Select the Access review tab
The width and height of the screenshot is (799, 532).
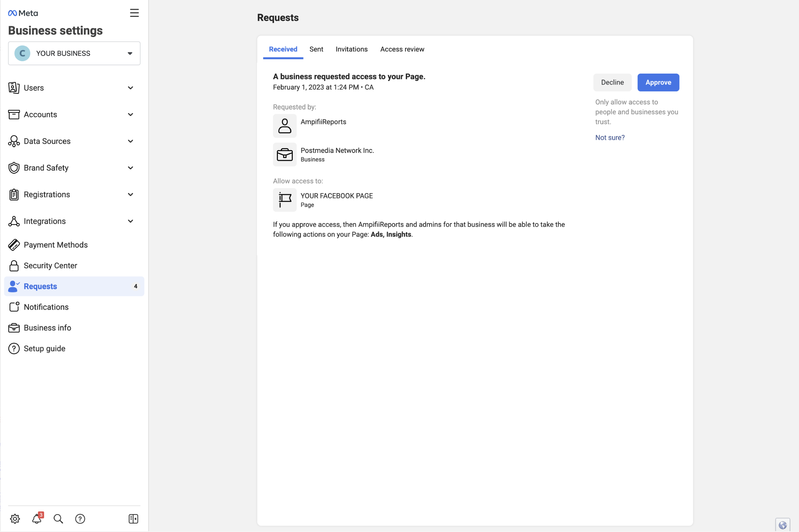click(x=403, y=49)
